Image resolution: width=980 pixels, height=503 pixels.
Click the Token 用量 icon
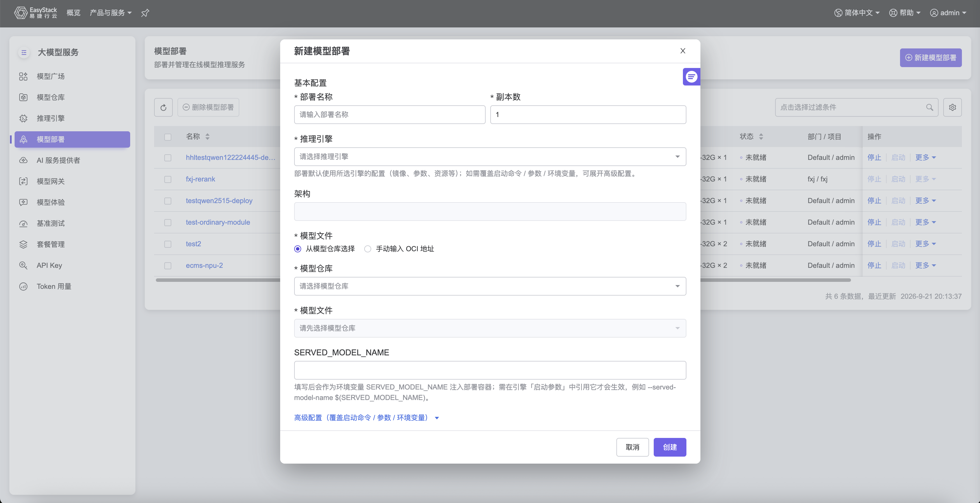(x=23, y=286)
